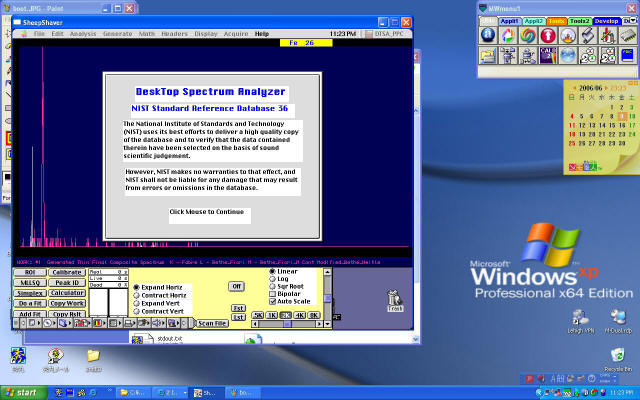Click the Start button on taskbar
Image resolution: width=640 pixels, height=400 pixels.
(x=23, y=393)
